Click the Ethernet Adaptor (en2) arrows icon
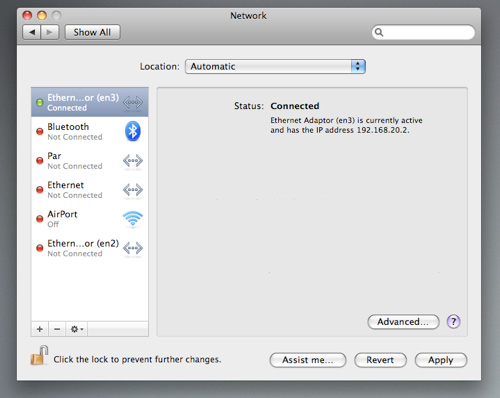Viewport: 500px width, 398px height. coord(133,248)
